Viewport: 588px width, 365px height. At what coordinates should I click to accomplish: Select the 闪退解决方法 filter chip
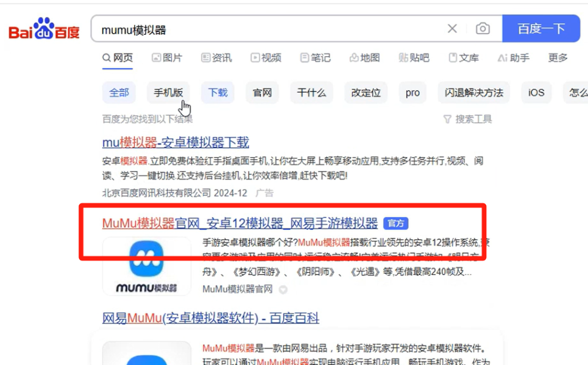(x=474, y=92)
